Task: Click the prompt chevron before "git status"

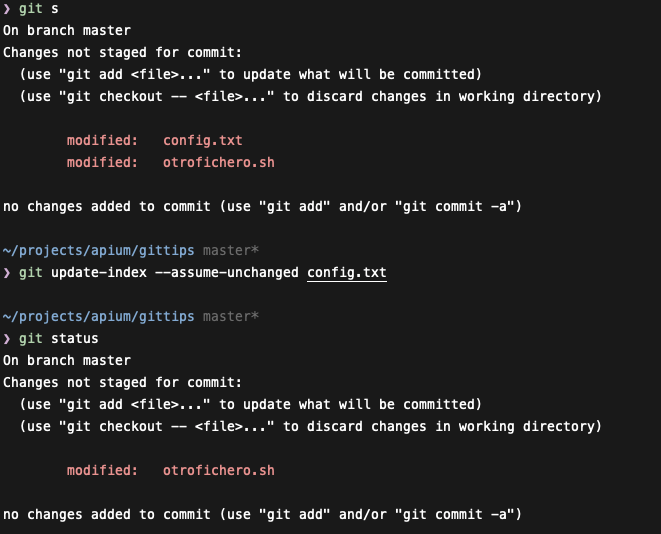Action: [x=7, y=339]
